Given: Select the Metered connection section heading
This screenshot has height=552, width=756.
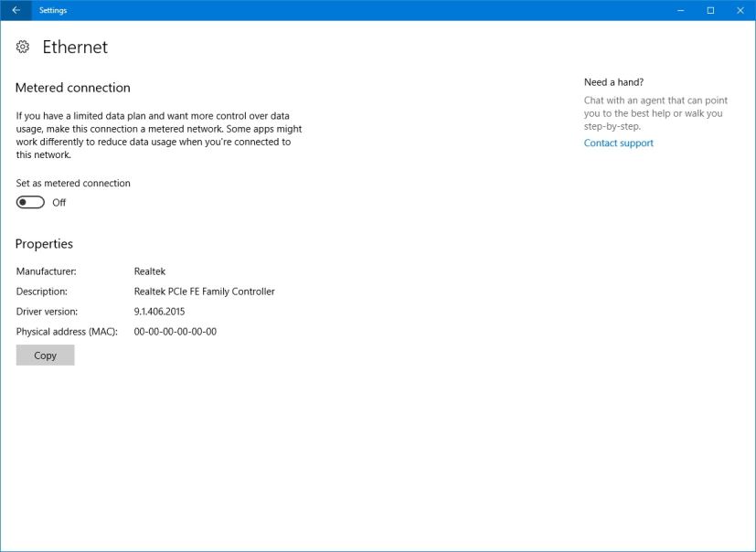Looking at the screenshot, I should coord(73,88).
